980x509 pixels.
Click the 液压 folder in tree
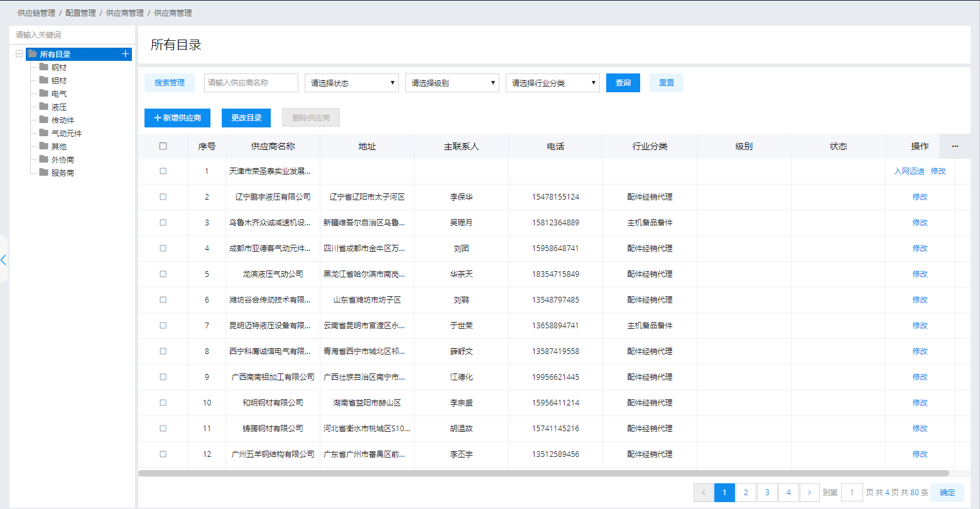58,107
